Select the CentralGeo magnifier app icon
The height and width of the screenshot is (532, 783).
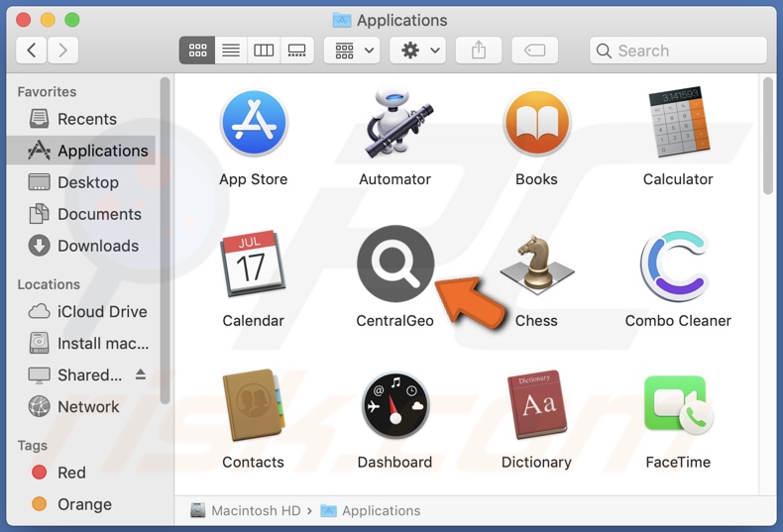pyautogui.click(x=395, y=264)
